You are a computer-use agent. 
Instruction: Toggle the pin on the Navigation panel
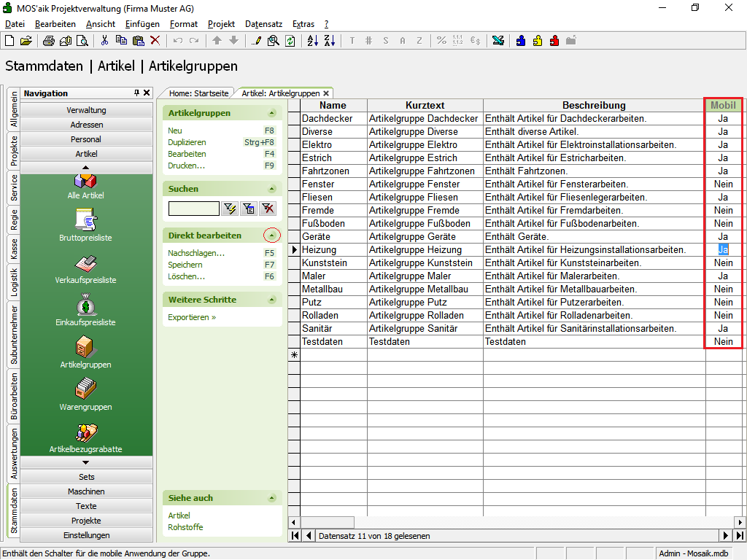point(136,93)
